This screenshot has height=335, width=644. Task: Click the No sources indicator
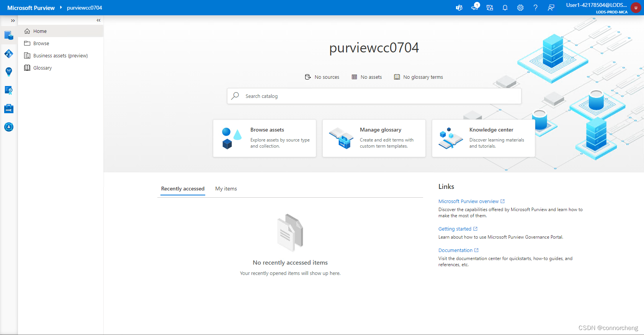pyautogui.click(x=322, y=77)
